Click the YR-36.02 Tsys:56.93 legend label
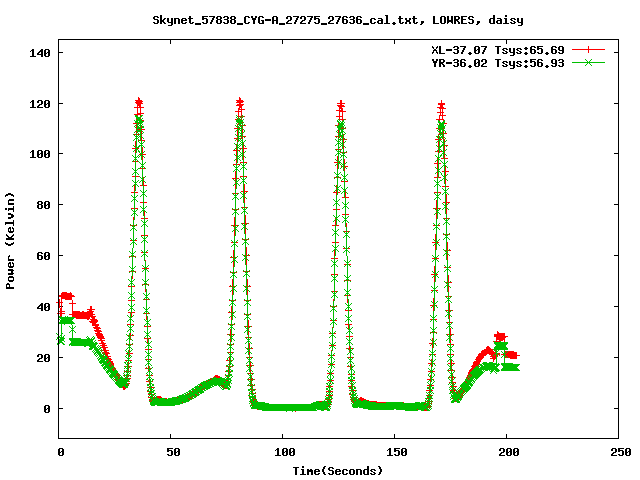This screenshot has width=640, height=480. 498,63
